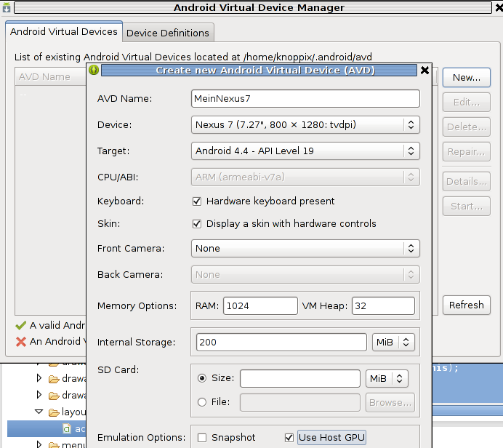Image resolution: width=503 pixels, height=448 pixels.
Task: Click the AVD Name field containing MeinNexus7
Action: click(305, 99)
